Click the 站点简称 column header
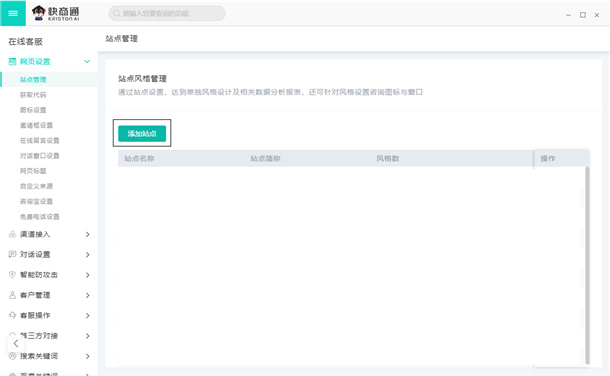 [x=265, y=158]
